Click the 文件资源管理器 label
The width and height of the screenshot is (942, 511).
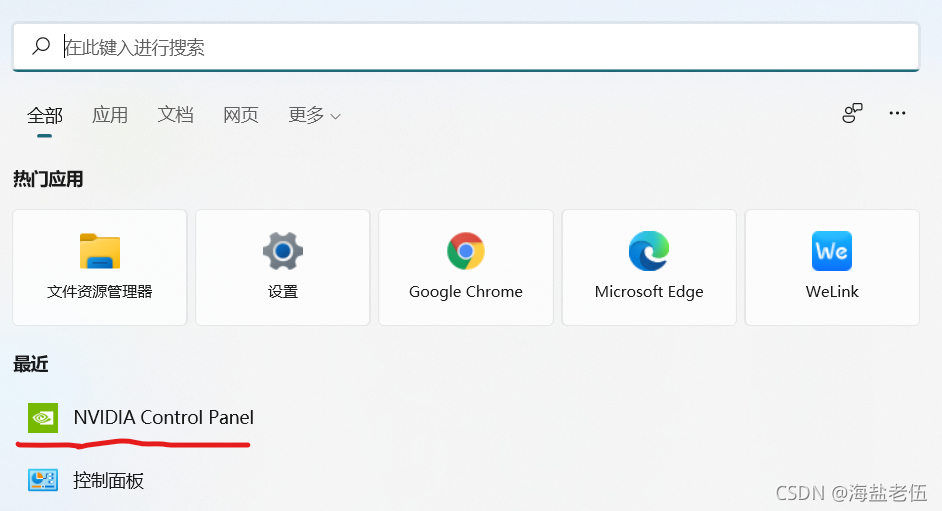[100, 292]
